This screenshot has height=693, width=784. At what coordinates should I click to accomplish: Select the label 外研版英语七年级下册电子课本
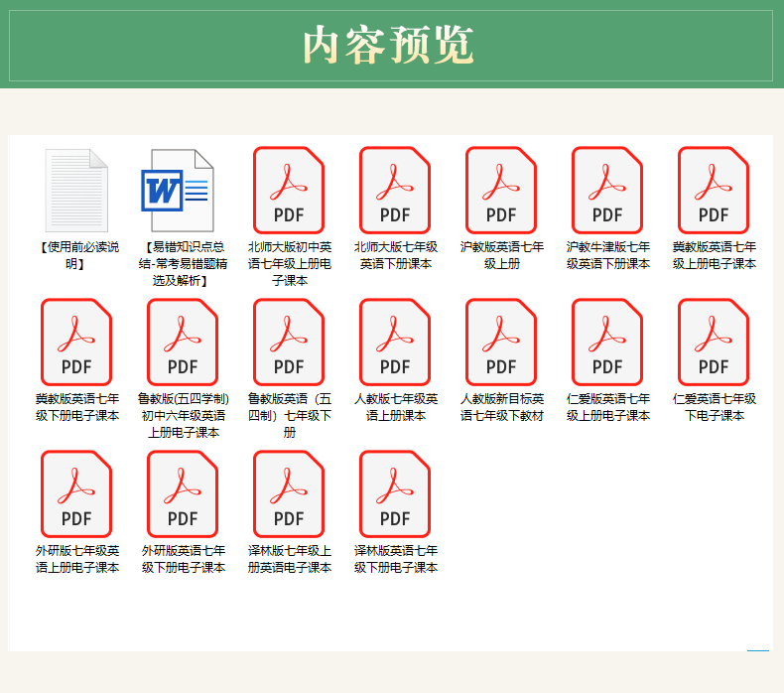pyautogui.click(x=183, y=559)
